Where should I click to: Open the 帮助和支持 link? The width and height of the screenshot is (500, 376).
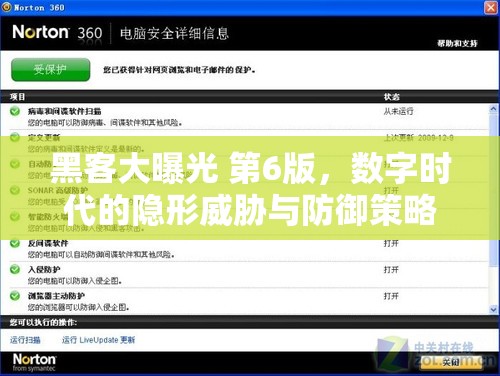tap(457, 43)
